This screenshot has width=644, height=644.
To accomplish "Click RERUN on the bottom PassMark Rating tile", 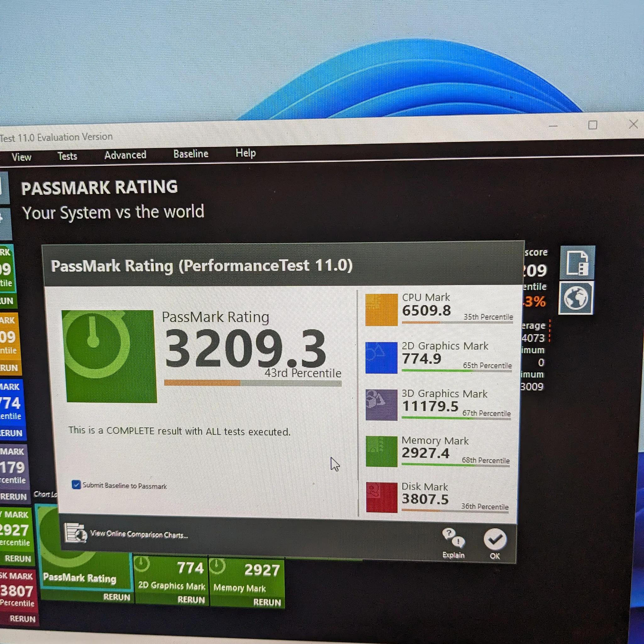I will click(x=117, y=597).
